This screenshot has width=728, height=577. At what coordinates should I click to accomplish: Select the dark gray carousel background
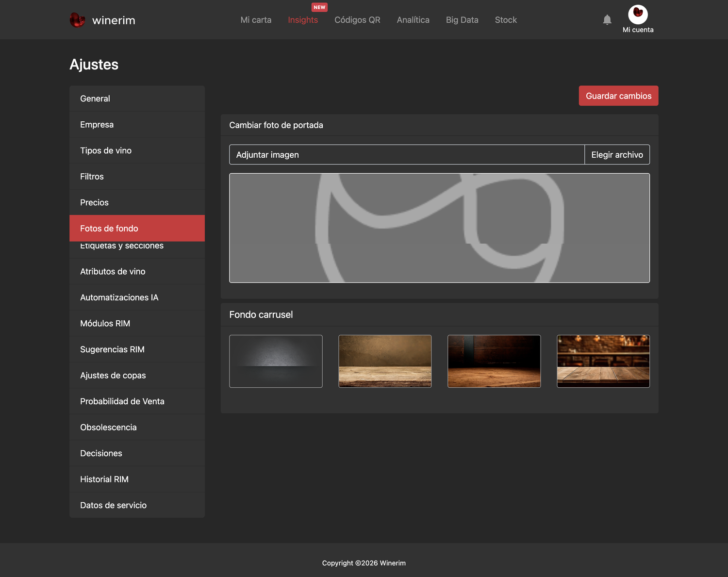tap(276, 361)
